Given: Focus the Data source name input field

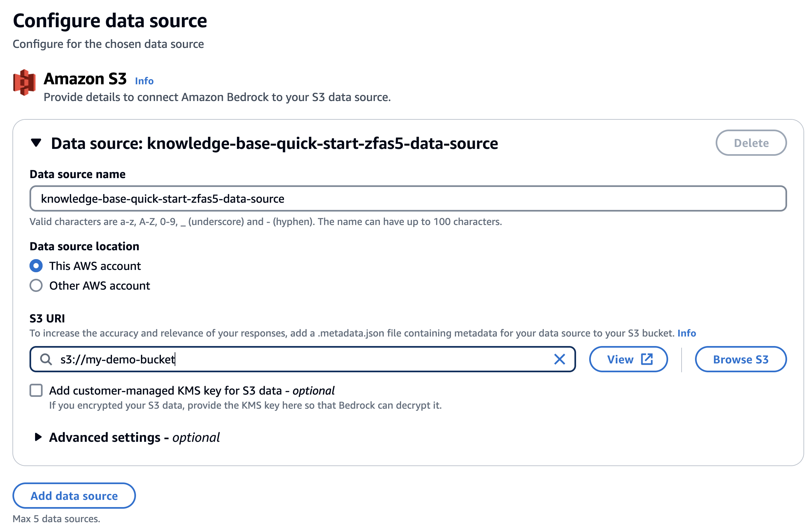Looking at the screenshot, I should 408,199.
